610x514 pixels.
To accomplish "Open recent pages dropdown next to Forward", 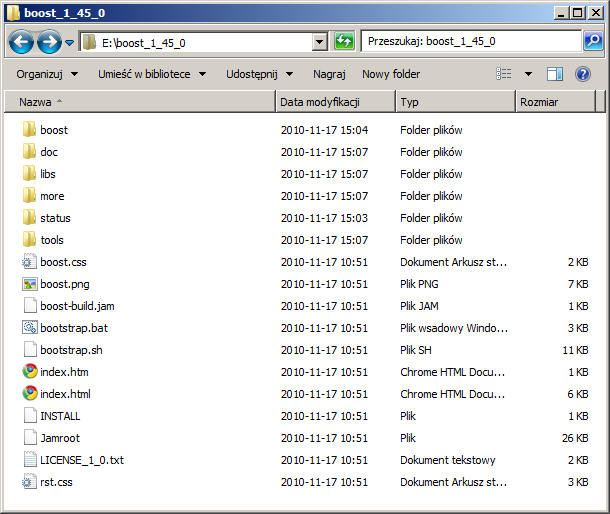I will click(x=69, y=43).
